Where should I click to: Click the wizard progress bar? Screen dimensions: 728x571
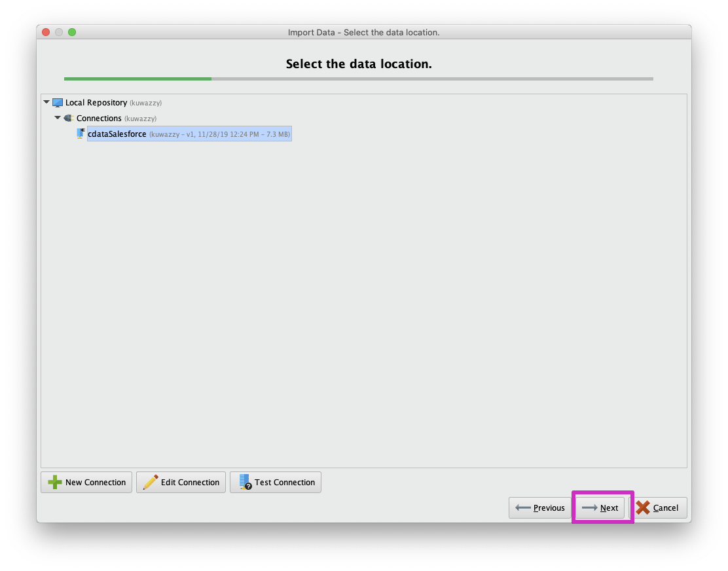click(358, 79)
